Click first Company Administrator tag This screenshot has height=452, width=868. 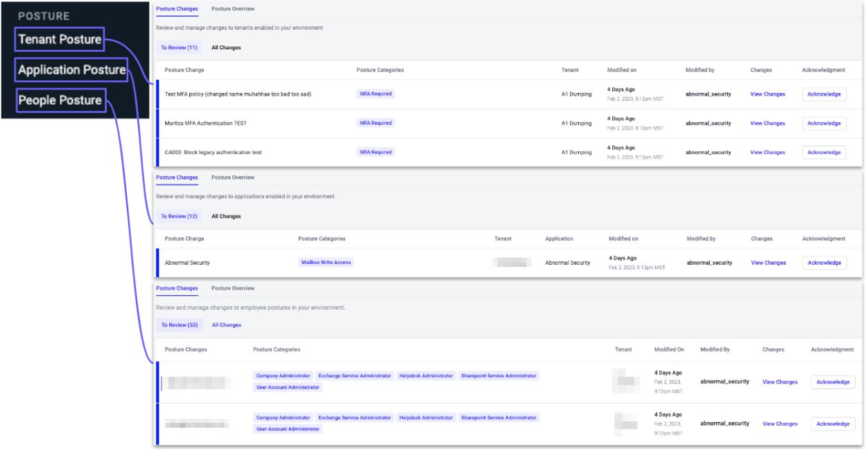(x=283, y=376)
